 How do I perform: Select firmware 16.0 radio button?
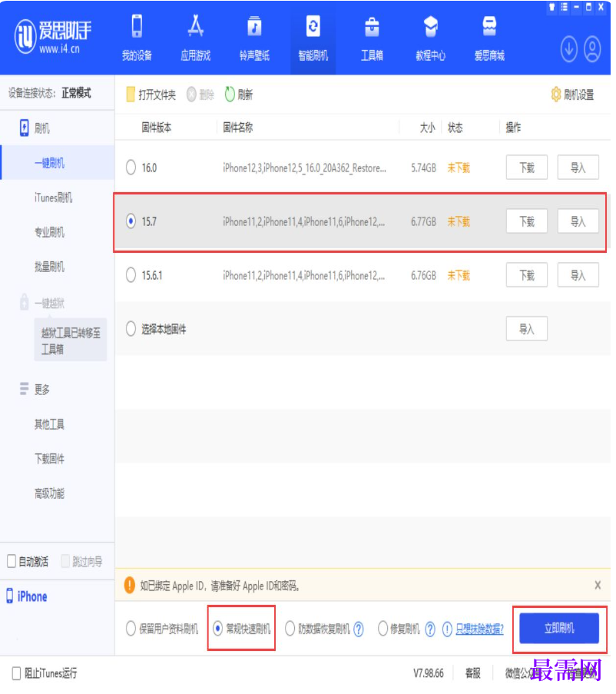tap(131, 168)
